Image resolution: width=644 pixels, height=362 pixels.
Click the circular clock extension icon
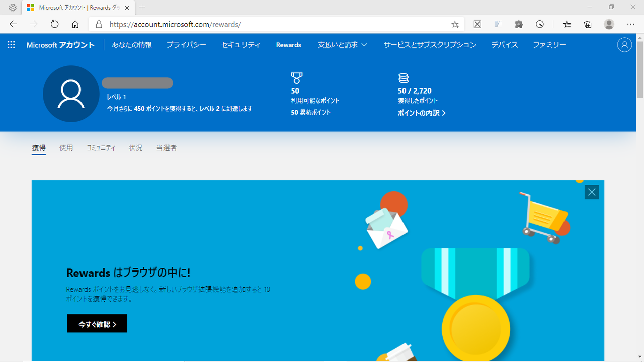click(x=540, y=24)
